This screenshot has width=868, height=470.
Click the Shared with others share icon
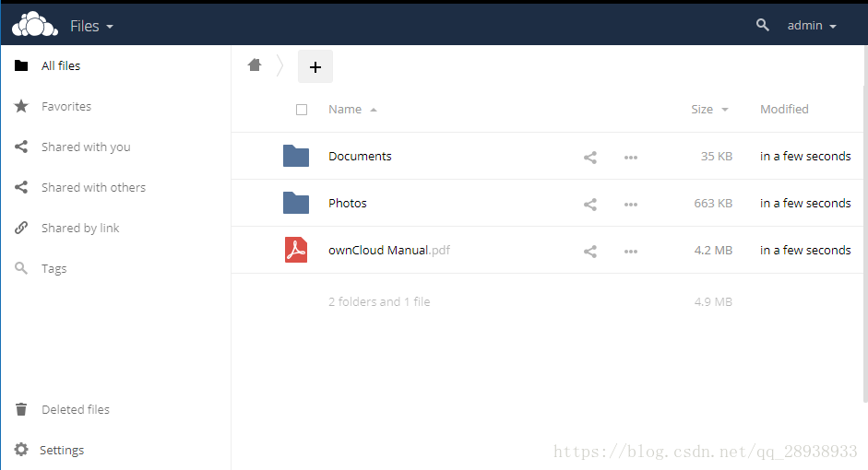point(21,187)
